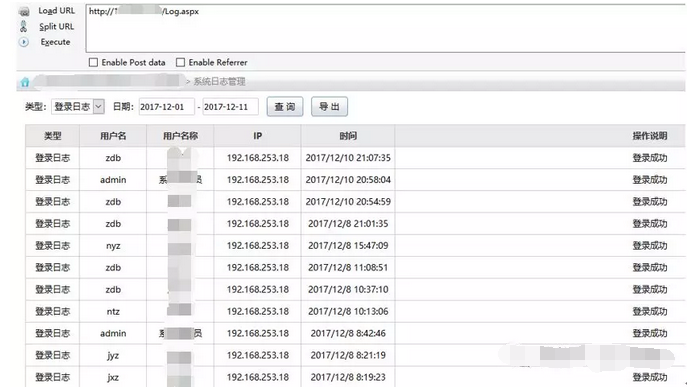This screenshot has height=391, width=696.
Task: Click admin in the 20:58:04 row
Action: [x=113, y=180]
